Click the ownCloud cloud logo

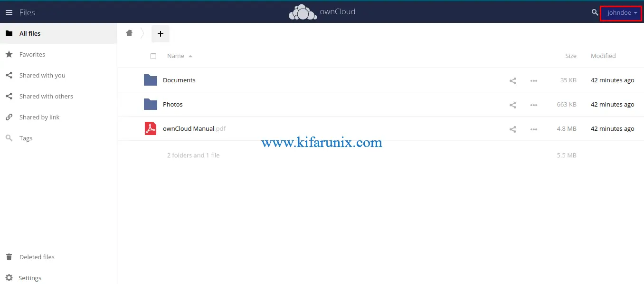point(303,12)
